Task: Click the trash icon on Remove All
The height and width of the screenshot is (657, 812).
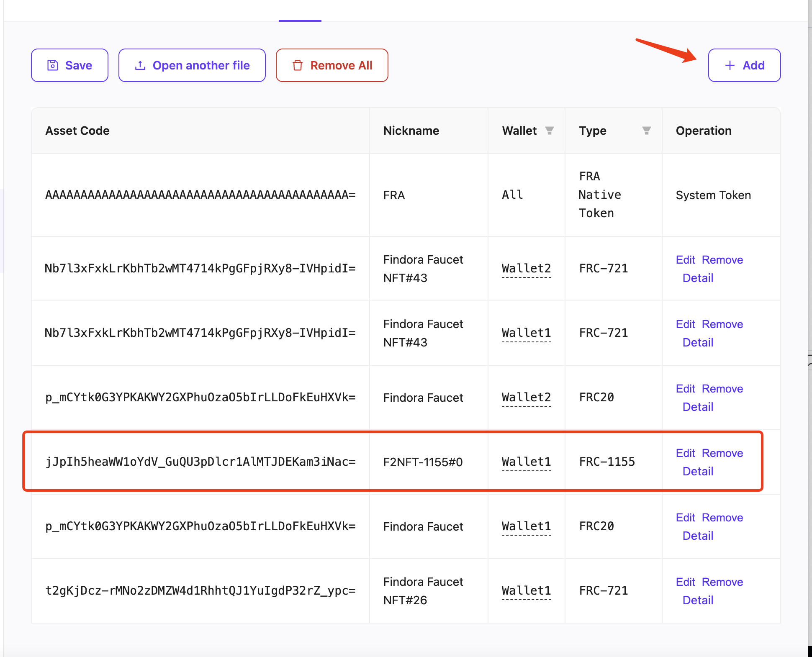Action: 298,65
